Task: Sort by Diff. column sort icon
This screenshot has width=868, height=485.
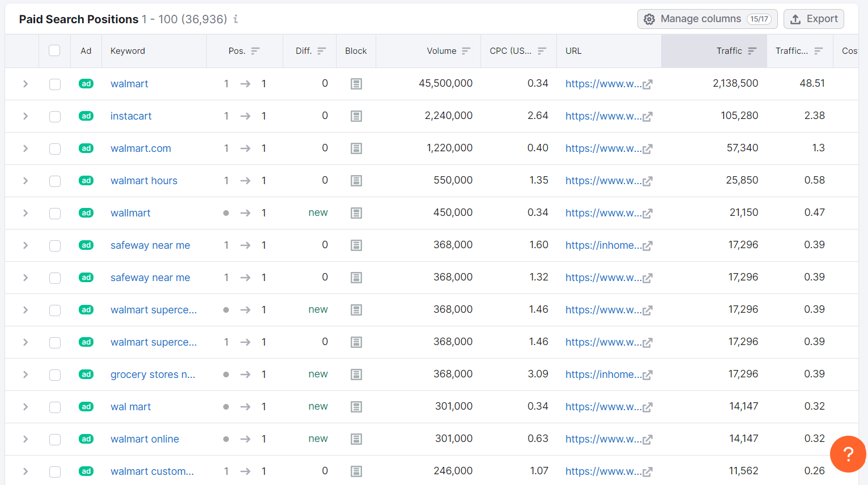Action: (x=322, y=51)
